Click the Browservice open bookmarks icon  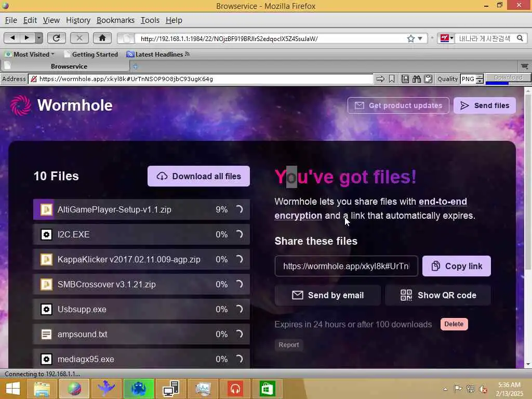[405, 79]
